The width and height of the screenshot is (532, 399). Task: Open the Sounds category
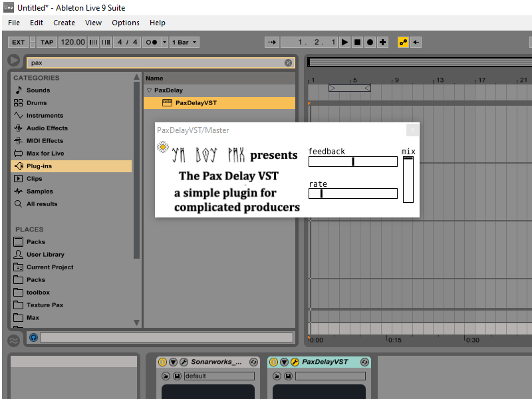(38, 90)
